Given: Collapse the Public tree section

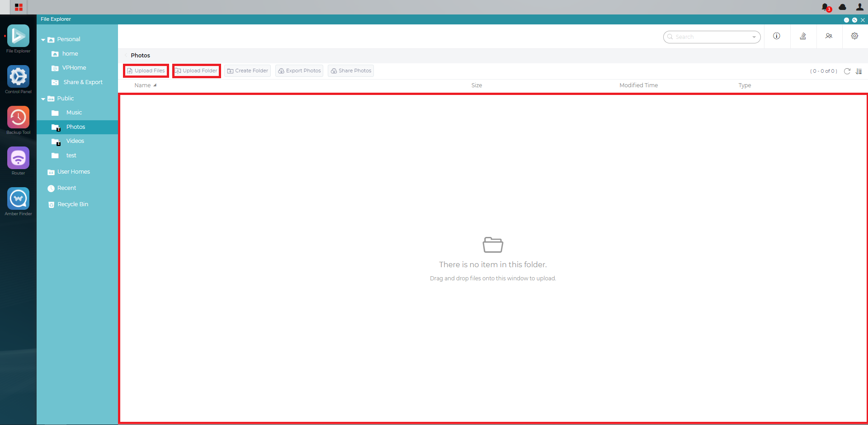Looking at the screenshot, I should coord(43,99).
